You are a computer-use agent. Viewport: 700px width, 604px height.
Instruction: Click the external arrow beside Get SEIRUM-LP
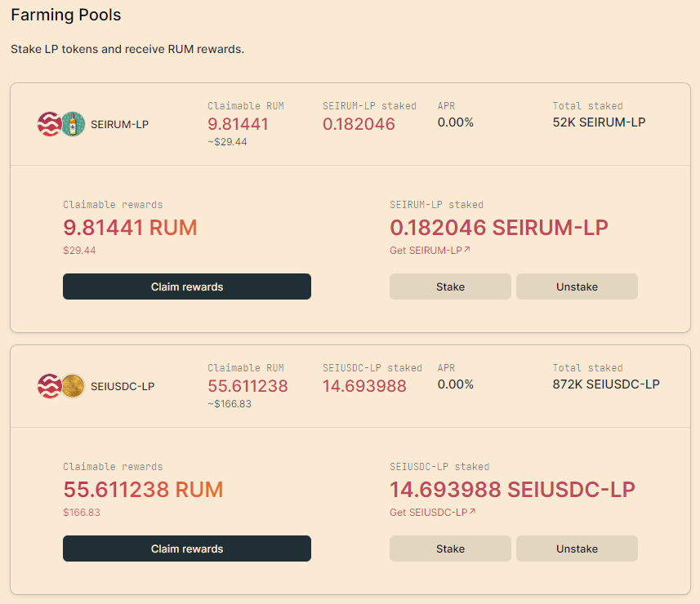pos(467,250)
